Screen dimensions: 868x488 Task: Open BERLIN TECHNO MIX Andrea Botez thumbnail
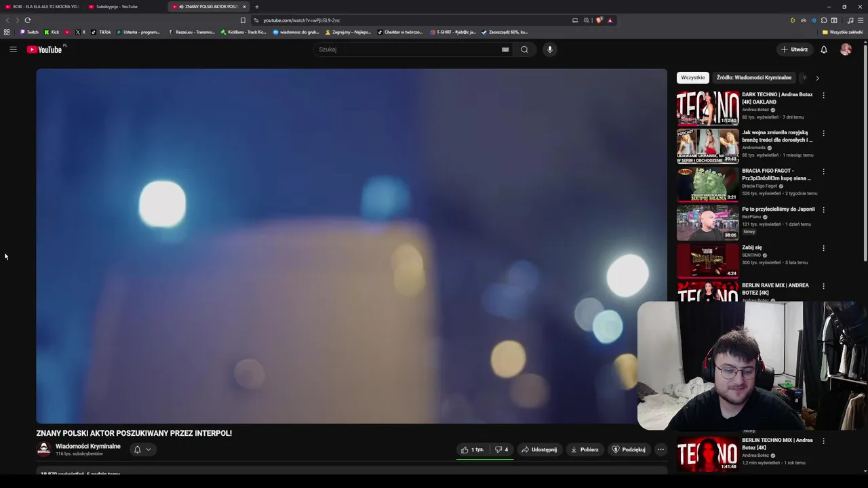point(707,453)
